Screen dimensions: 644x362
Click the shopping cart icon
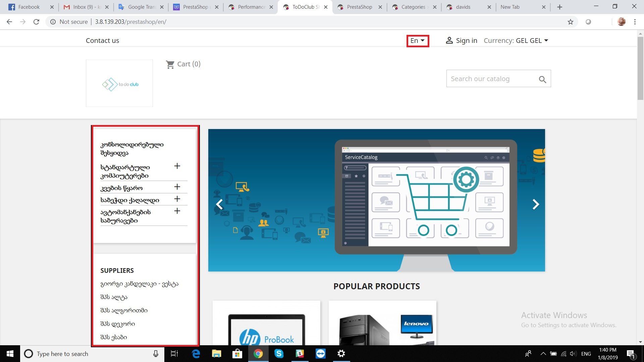[x=170, y=64]
